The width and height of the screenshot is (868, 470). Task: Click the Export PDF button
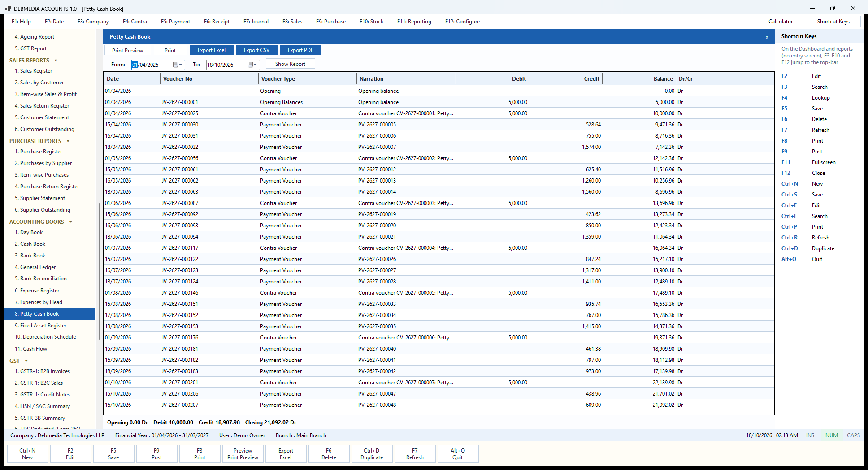300,50
